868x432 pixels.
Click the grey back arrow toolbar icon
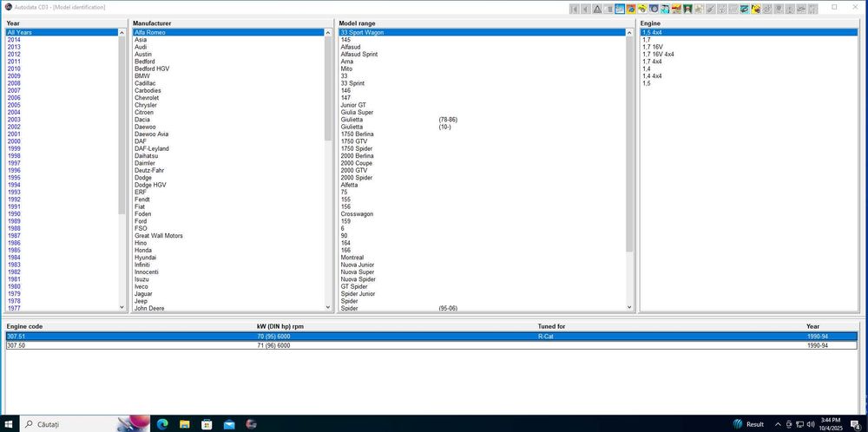click(x=586, y=9)
